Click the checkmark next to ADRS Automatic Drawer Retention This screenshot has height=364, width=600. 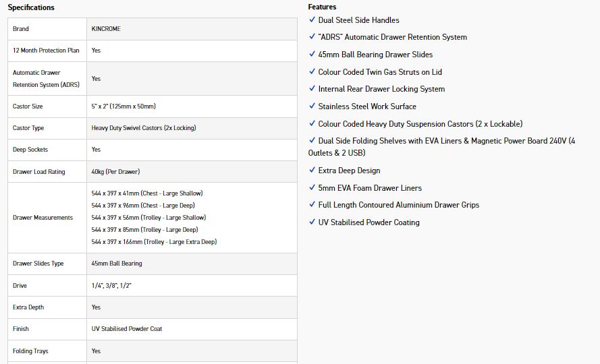tap(312, 37)
